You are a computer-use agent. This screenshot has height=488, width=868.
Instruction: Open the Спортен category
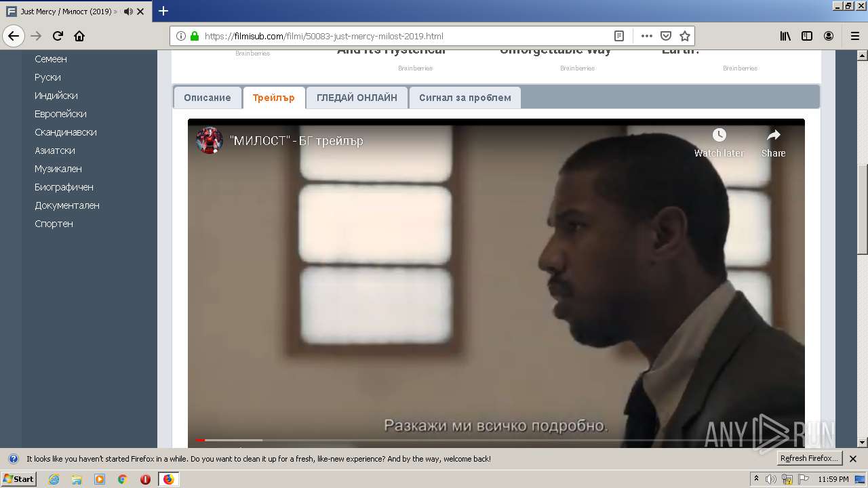pyautogui.click(x=54, y=224)
